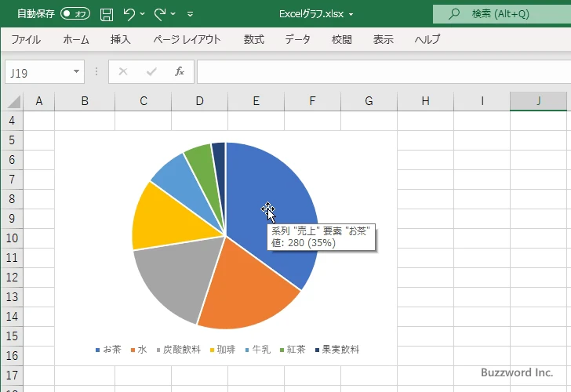Click the お茶 legend entry

click(x=108, y=350)
